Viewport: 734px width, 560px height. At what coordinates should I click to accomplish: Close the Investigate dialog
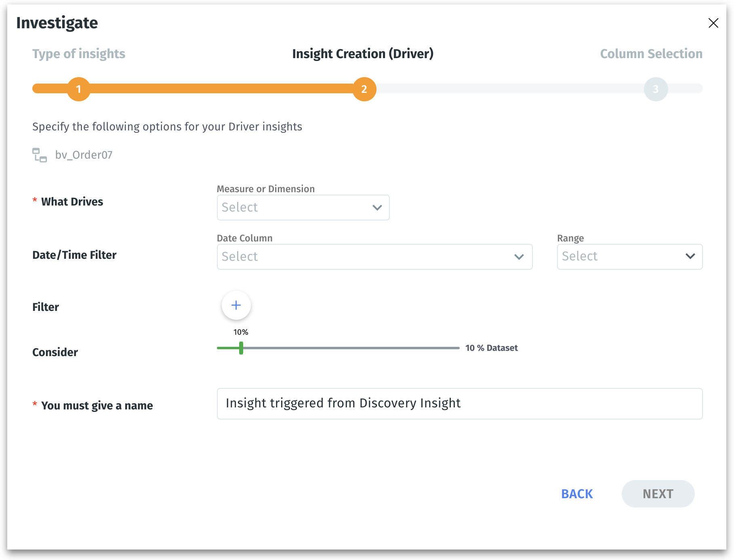713,23
